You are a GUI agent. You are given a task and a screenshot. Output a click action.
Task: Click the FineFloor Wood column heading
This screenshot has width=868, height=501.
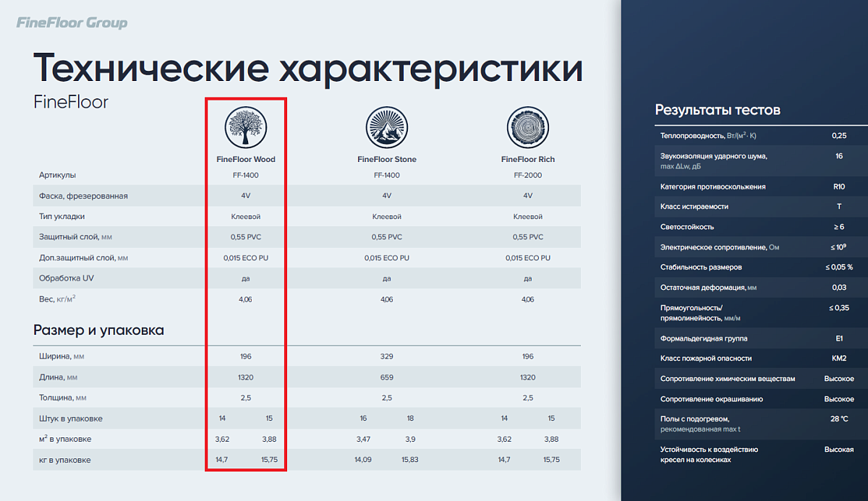[246, 159]
